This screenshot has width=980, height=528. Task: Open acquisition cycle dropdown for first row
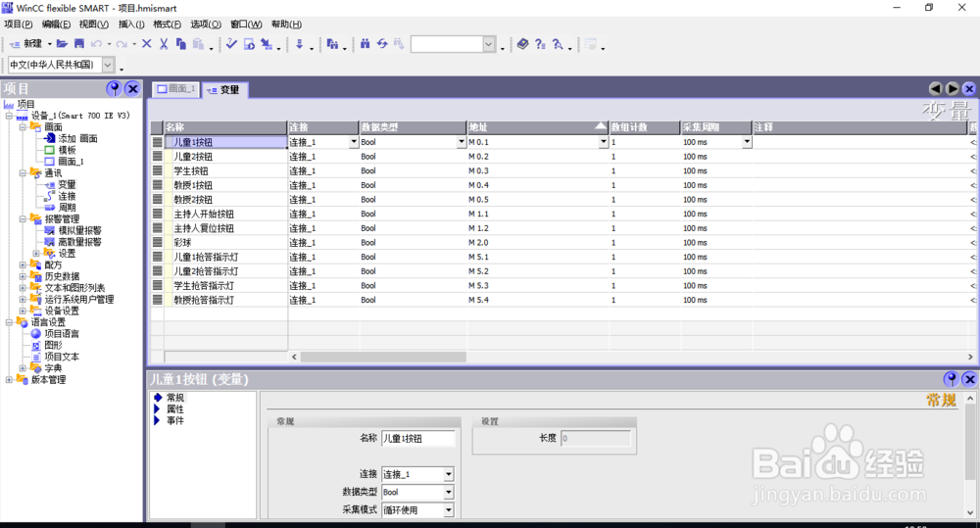(747, 142)
